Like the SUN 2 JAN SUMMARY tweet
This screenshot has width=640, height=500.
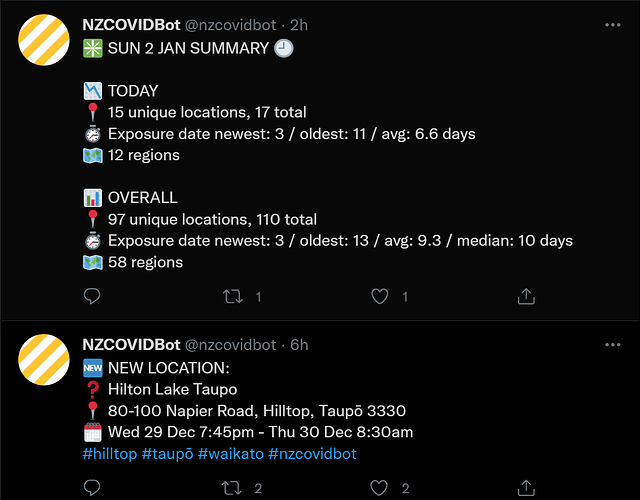point(380,296)
